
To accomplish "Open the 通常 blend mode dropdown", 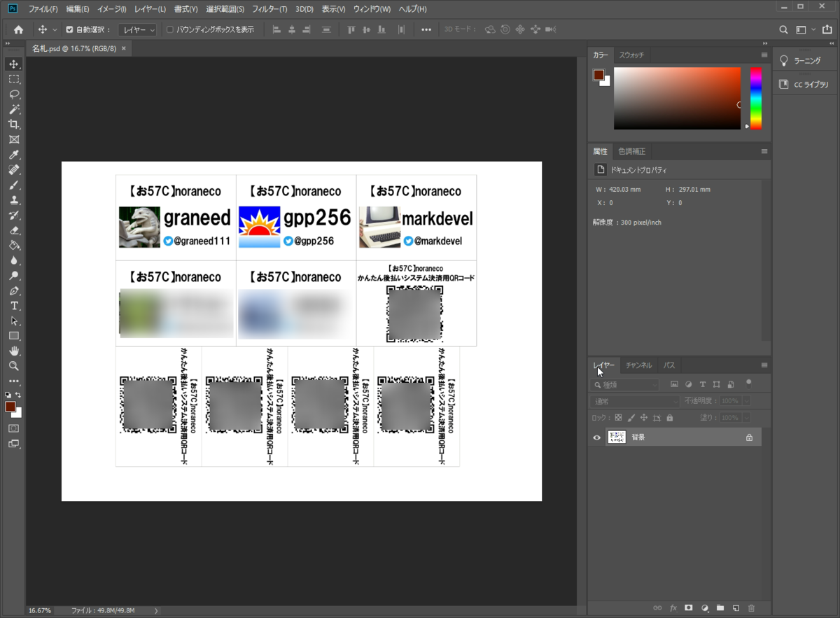I will [635, 401].
